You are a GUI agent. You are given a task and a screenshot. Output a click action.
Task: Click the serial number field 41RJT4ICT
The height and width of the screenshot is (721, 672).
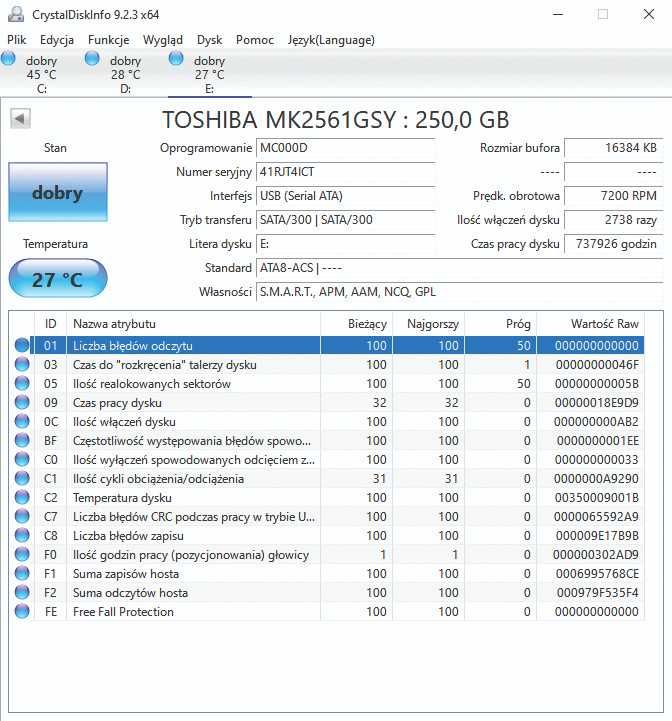point(345,172)
